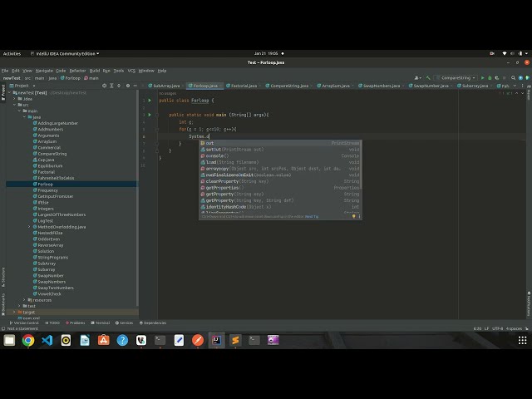Expand the MethodOverlodding.java node
The image size is (532, 399).
pyautogui.click(x=29, y=227)
